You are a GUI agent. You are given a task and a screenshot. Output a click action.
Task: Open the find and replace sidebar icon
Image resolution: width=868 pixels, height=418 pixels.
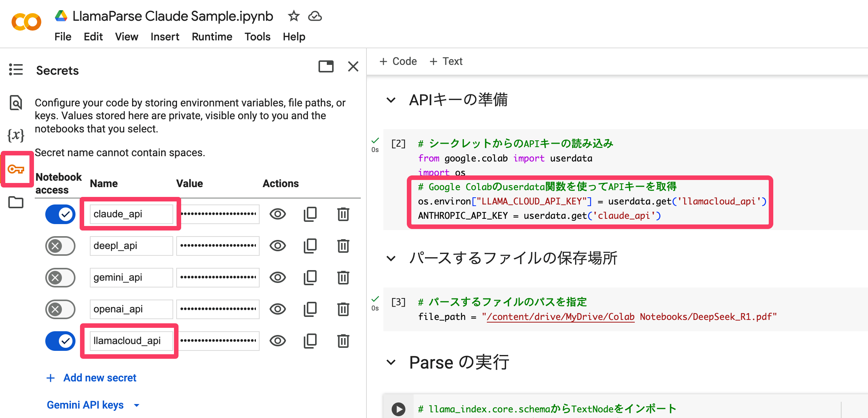[16, 103]
